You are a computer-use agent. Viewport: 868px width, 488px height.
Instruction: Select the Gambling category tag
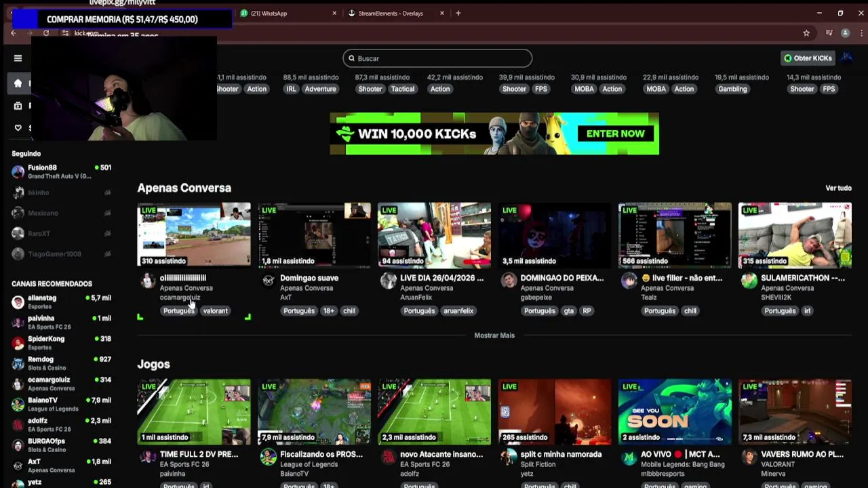(x=732, y=89)
